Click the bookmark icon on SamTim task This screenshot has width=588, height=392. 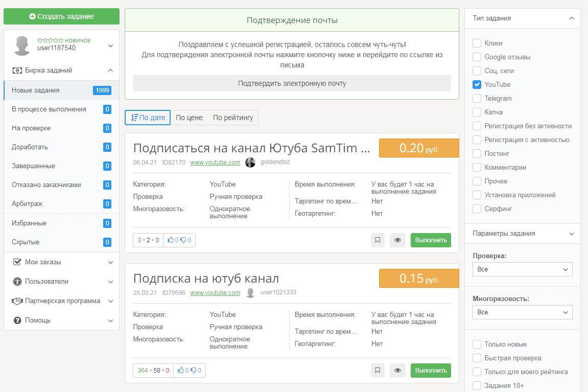click(378, 240)
